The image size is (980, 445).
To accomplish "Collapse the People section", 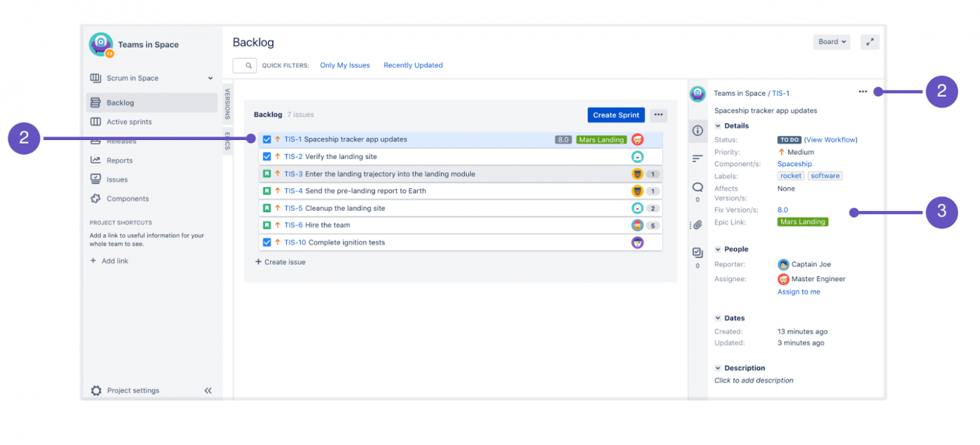I will click(717, 249).
